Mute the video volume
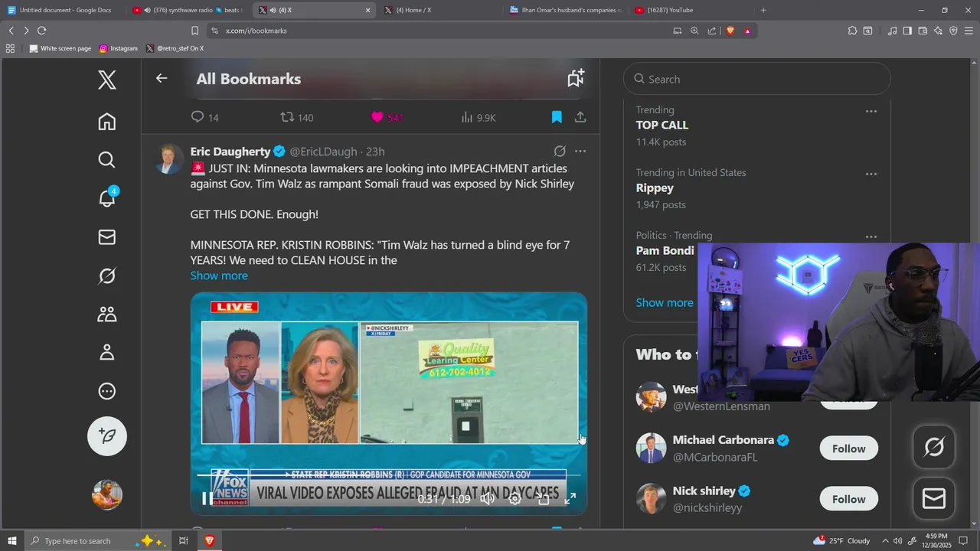 (488, 499)
